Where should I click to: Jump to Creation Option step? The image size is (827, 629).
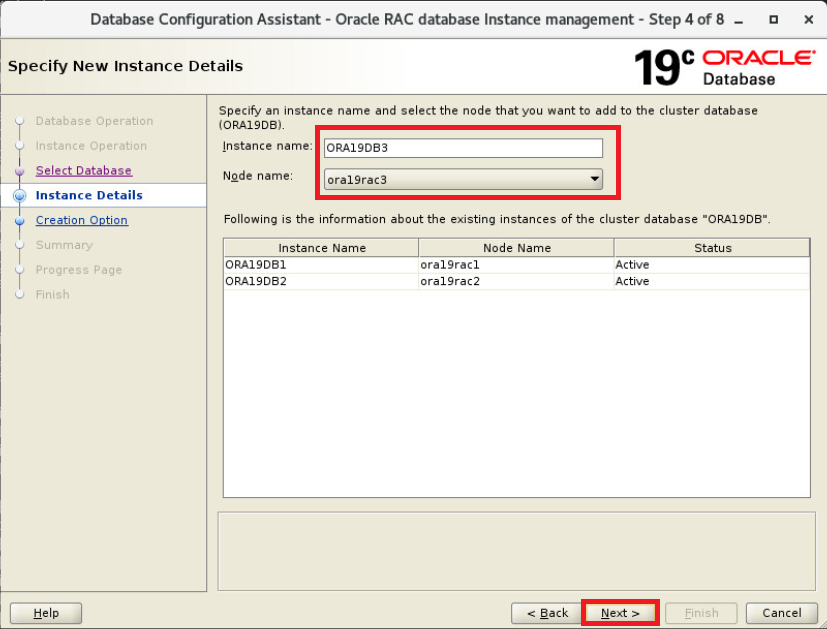click(82, 220)
